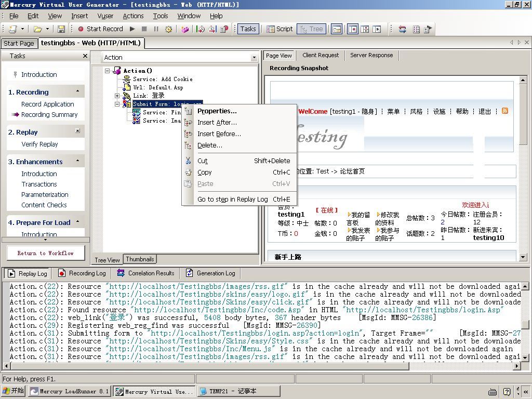532x399 pixels.
Task: Click Return to Workflow button
Action: (46, 253)
